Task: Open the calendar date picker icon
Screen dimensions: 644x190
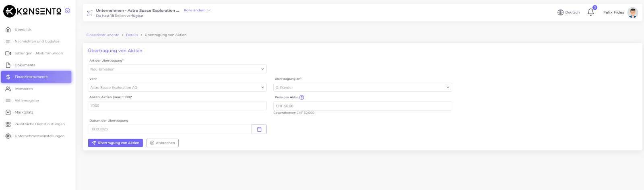Action: coord(259,129)
